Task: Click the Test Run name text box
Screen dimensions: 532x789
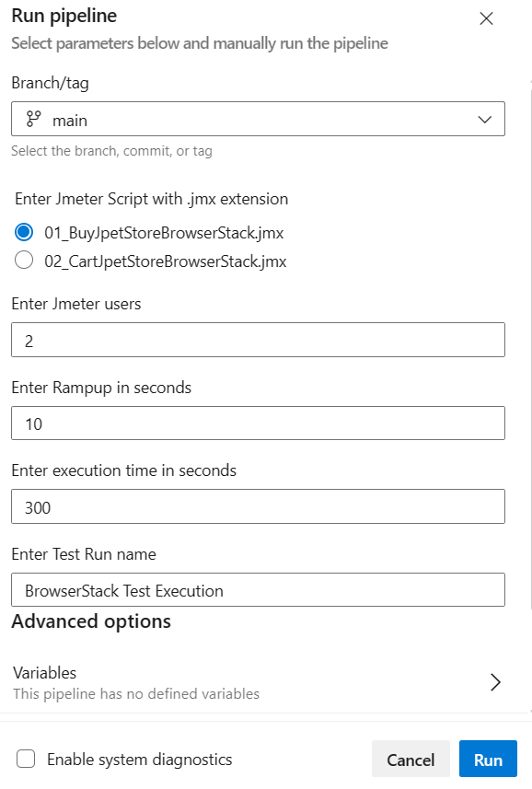Action: coord(258,590)
